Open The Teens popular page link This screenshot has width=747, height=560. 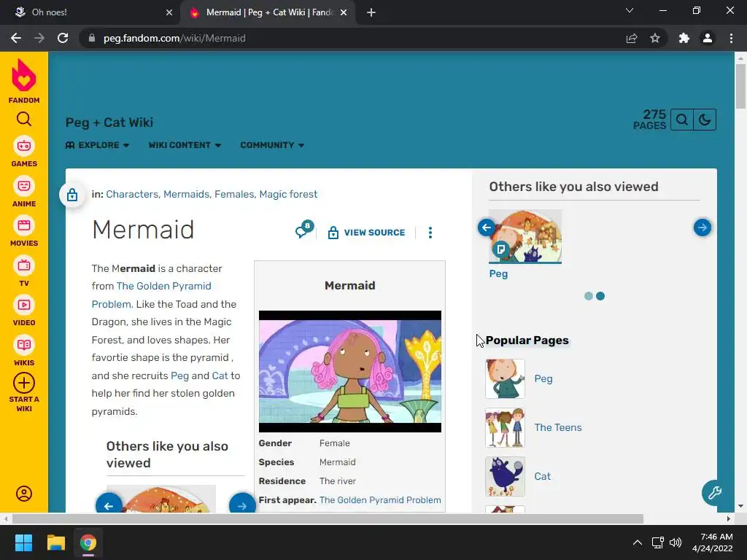tap(558, 427)
